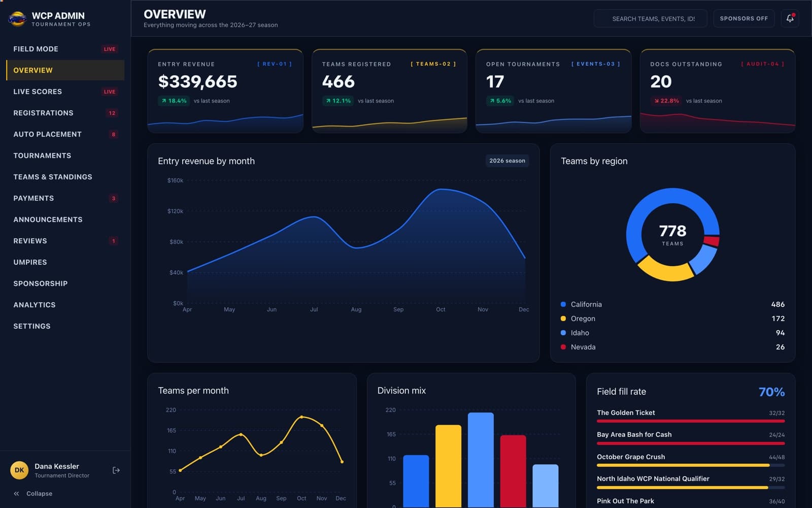Image resolution: width=812 pixels, height=508 pixels.
Task: Click the Oregon legend row label
Action: 583,319
